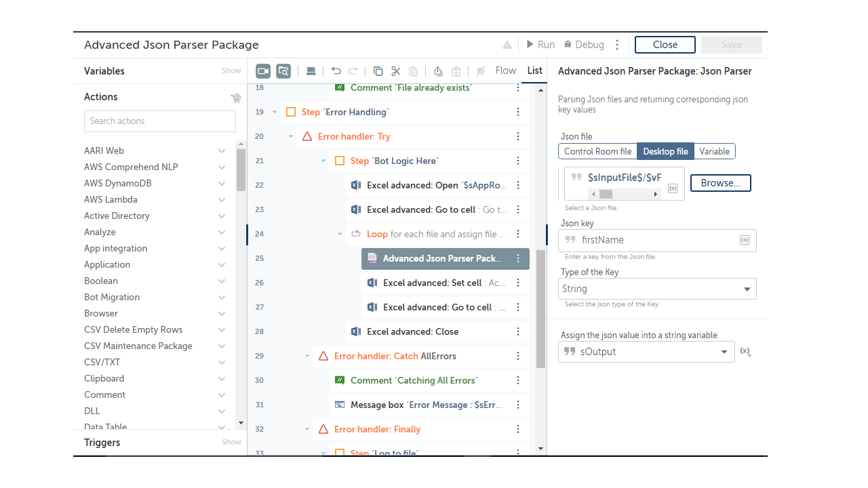Viewport: 868px width, 488px height.
Task: Switch to the Flow view tab
Action: point(506,70)
